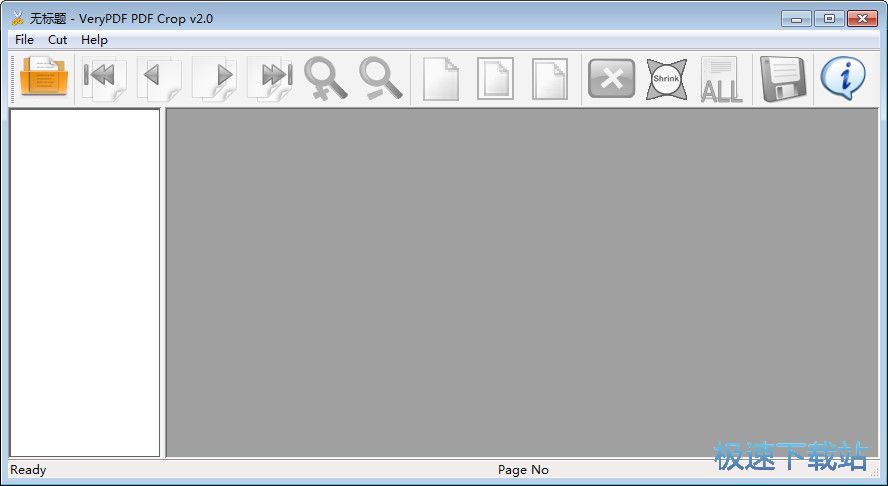
Task: Select the third page layout icon
Action: tap(549, 79)
